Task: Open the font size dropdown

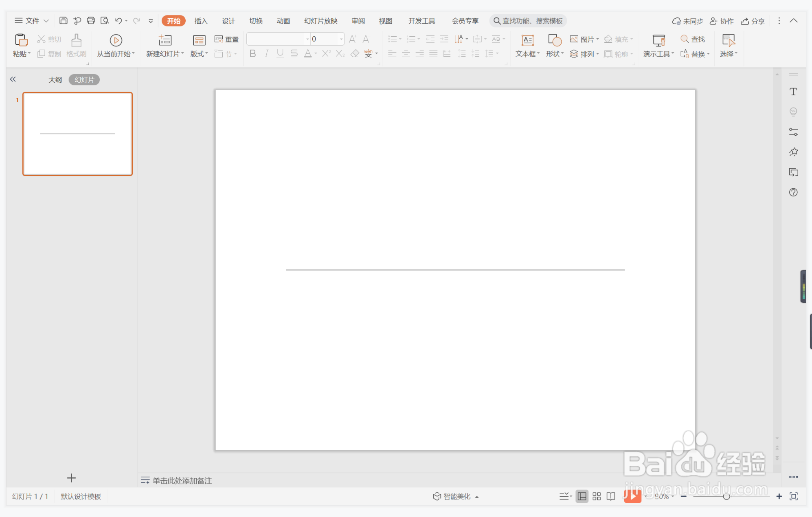Action: tap(341, 39)
